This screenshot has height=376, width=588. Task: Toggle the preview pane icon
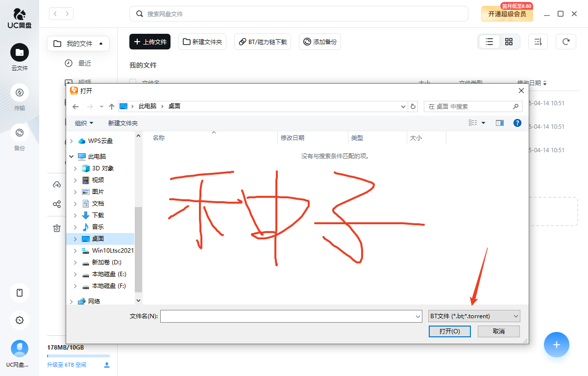point(500,123)
